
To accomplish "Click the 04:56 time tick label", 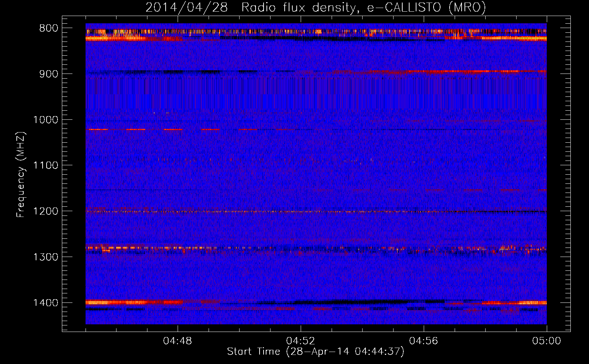I will coord(424,341).
